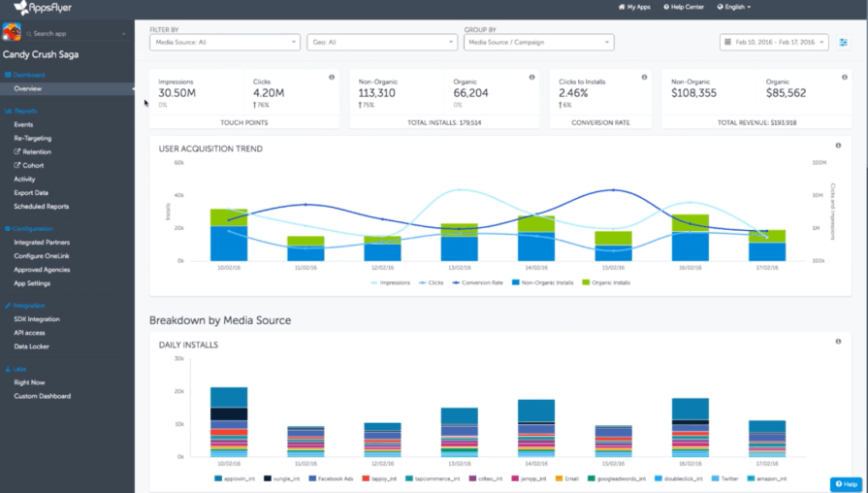868x493 pixels.
Task: Open the Retention report external link
Action: click(x=33, y=151)
